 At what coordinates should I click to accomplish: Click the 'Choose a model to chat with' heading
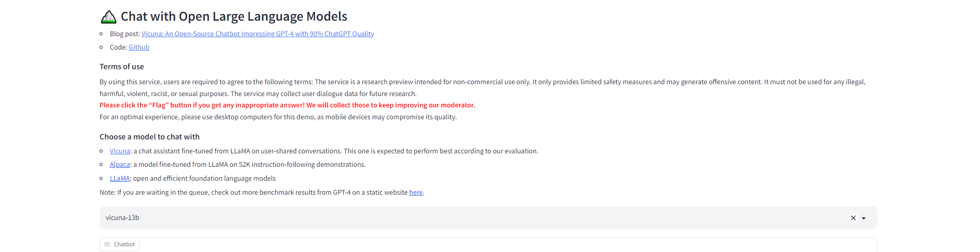[149, 137]
